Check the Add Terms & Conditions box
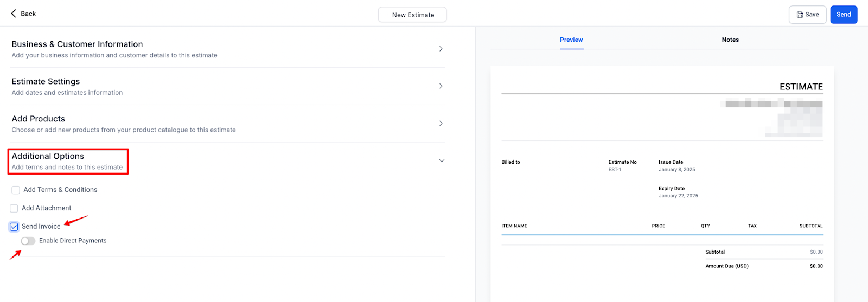 [x=16, y=190]
